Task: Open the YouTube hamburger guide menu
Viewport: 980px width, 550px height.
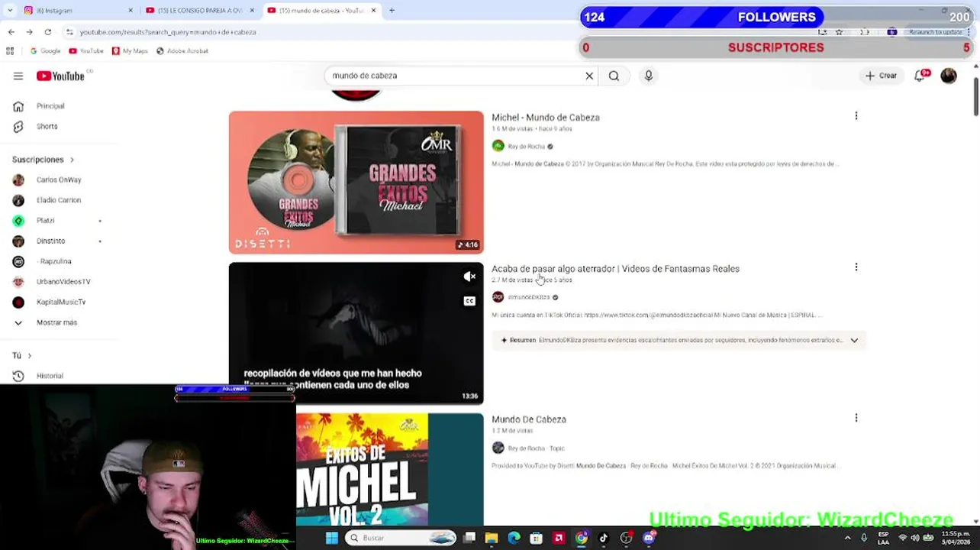Action: (x=18, y=76)
